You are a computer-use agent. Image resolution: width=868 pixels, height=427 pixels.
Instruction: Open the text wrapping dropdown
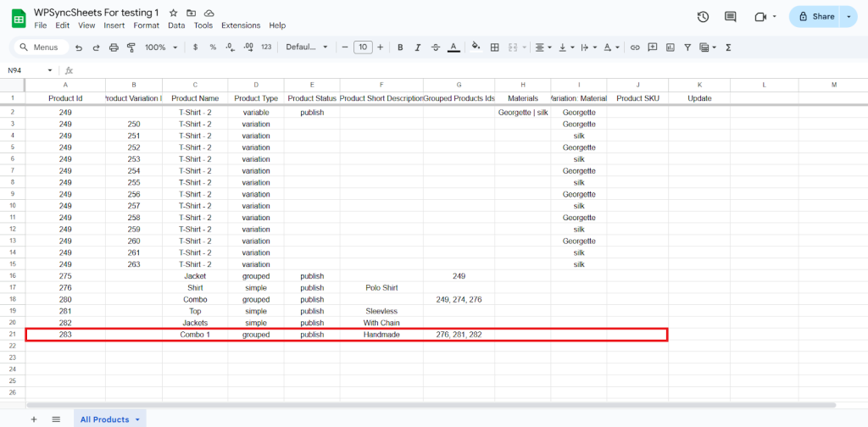point(588,47)
